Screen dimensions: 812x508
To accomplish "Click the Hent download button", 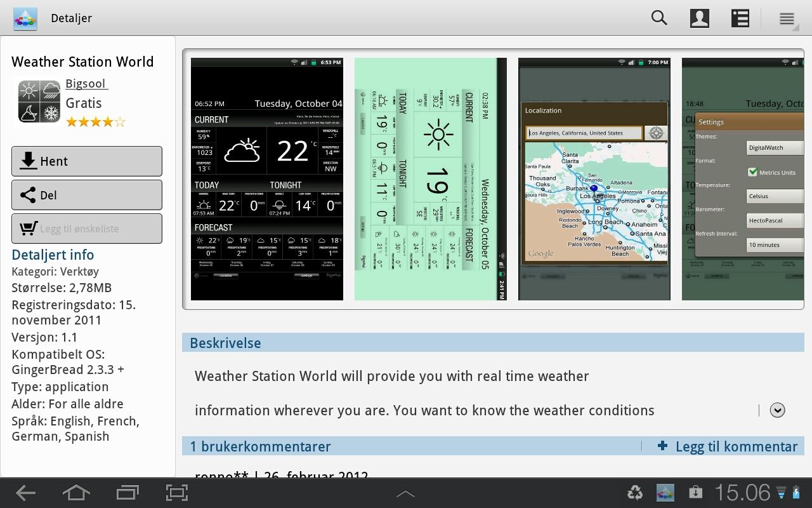I will point(87,161).
